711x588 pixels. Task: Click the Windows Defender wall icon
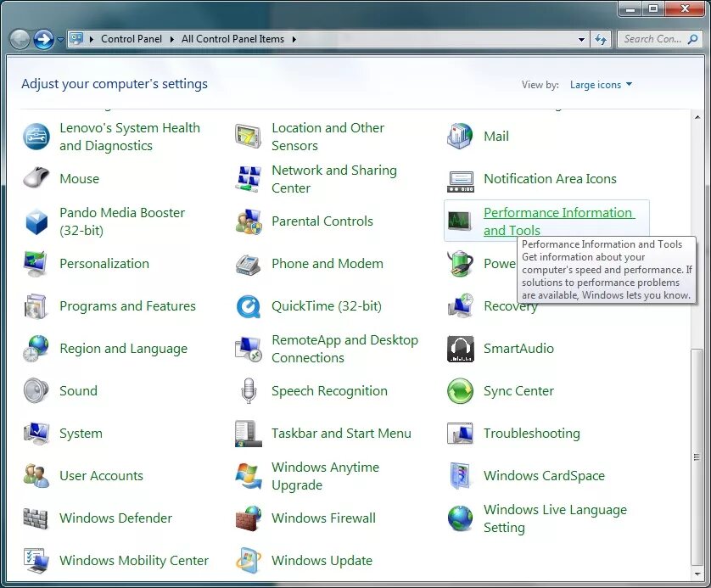point(36,518)
